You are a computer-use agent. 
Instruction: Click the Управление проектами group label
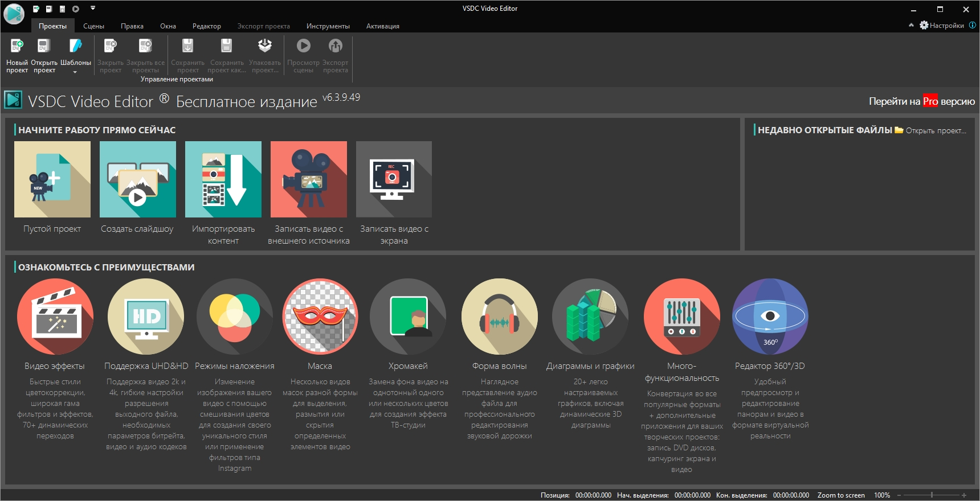click(177, 79)
